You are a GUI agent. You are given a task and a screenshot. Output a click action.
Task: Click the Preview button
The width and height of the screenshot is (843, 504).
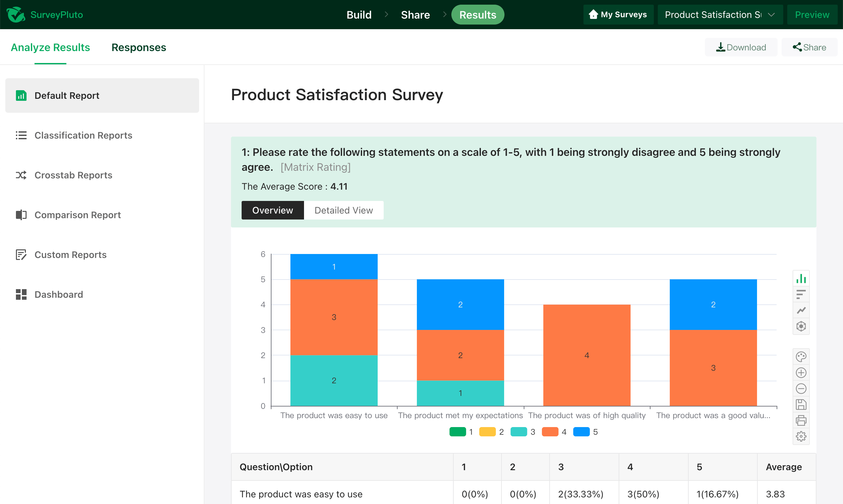[812, 15]
